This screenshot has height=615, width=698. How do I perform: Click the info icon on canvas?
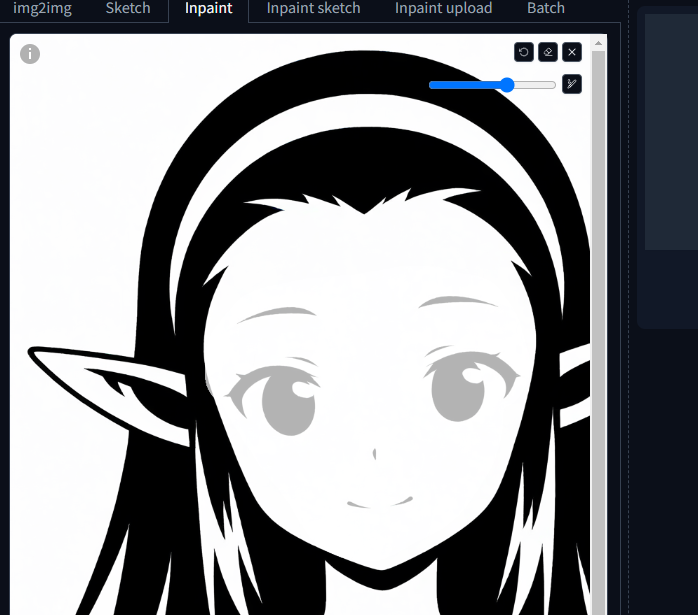click(x=30, y=54)
